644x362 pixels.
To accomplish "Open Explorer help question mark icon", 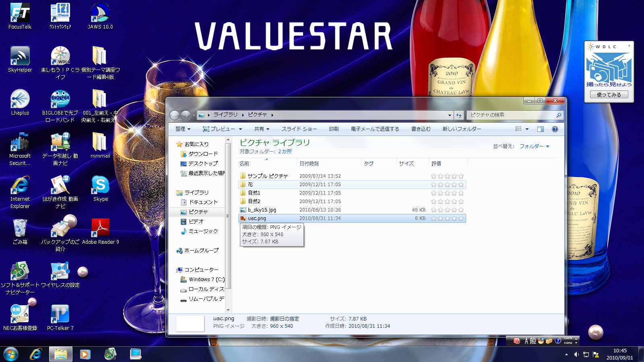I will click(555, 129).
